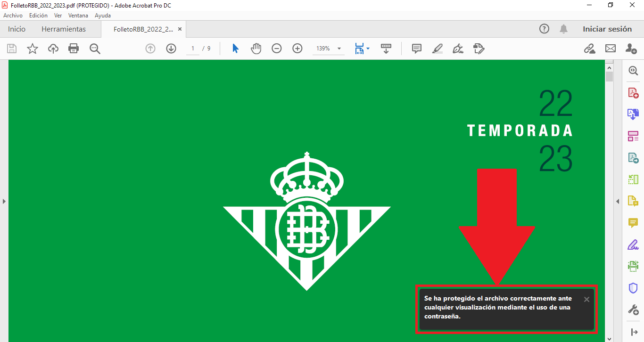Open the yellow Send for Comments sidebar icon
The width and height of the screenshot is (644, 342).
(x=633, y=201)
